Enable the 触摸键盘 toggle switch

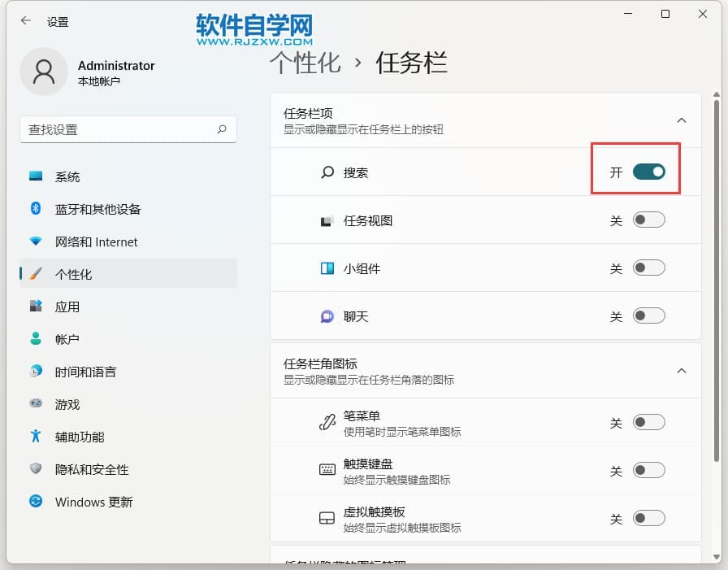point(648,470)
